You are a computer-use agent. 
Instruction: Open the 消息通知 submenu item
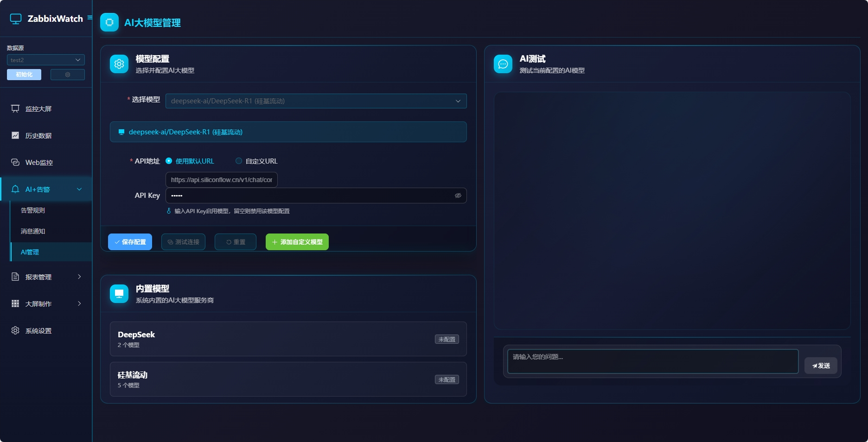click(33, 231)
